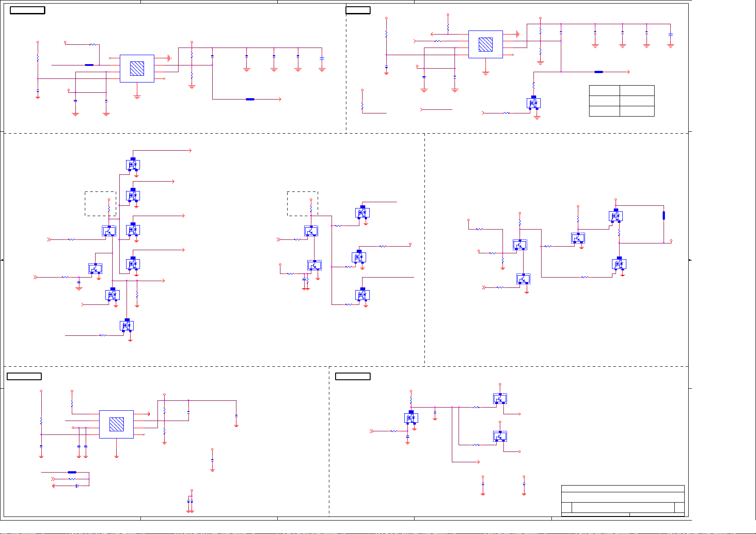756x534 pixels.
Task: Click the empty three-row table in top-right section
Action: click(x=621, y=101)
